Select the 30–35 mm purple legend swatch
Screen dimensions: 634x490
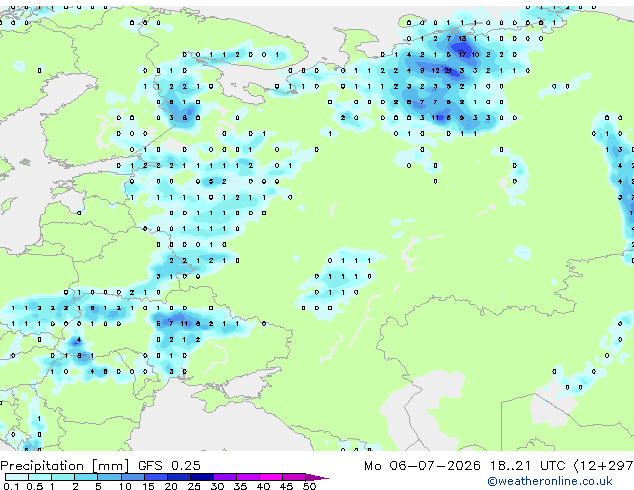pyautogui.click(x=225, y=477)
